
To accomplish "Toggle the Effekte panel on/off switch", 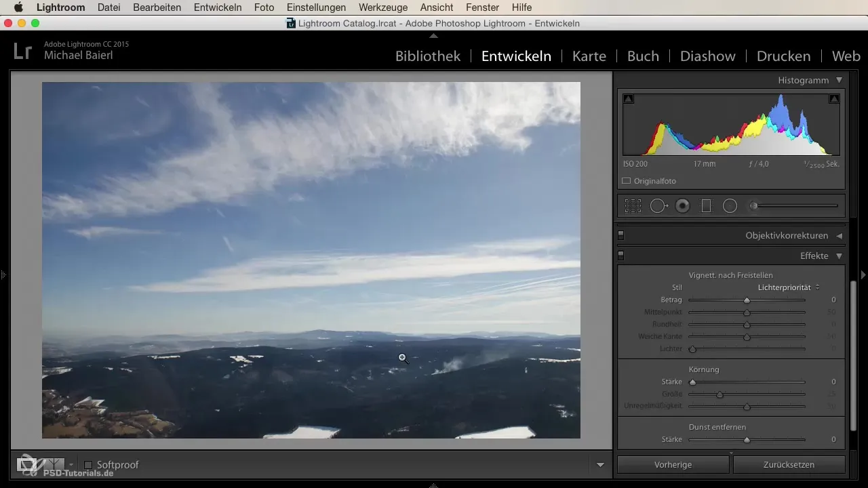I will [x=620, y=256].
